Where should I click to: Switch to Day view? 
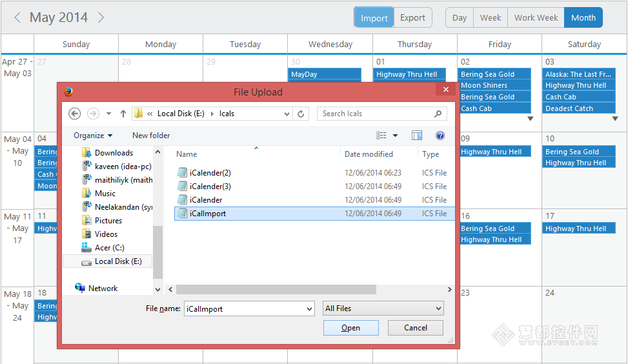tap(460, 17)
